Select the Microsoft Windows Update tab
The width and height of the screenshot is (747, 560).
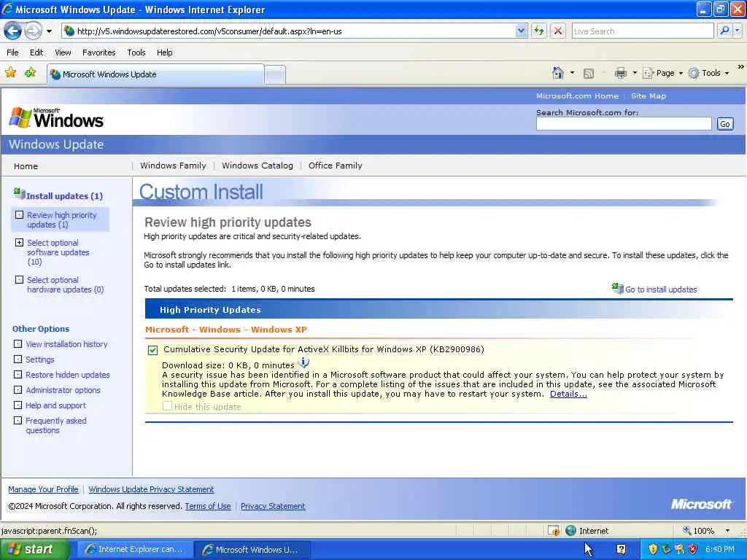(155, 74)
